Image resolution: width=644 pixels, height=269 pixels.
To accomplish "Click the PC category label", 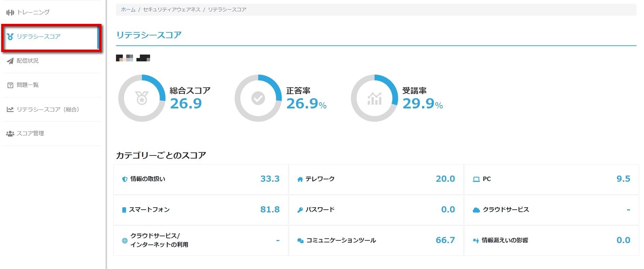I will (487, 179).
